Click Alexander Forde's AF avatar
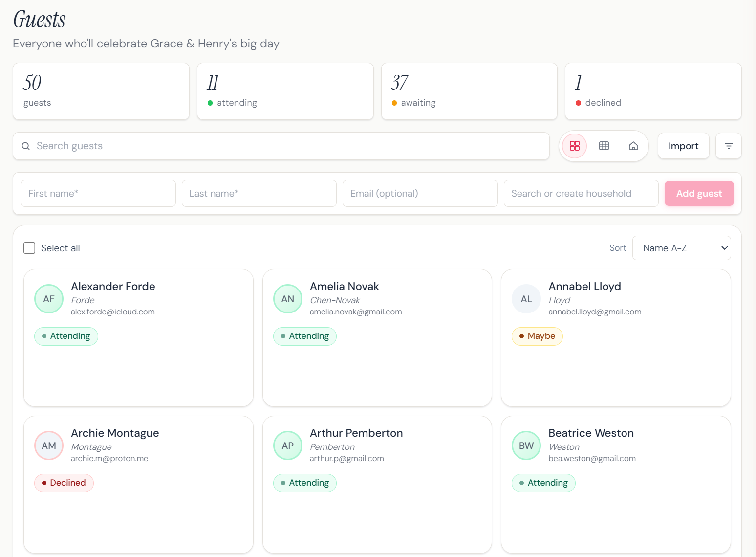The height and width of the screenshot is (557, 756). (x=49, y=299)
